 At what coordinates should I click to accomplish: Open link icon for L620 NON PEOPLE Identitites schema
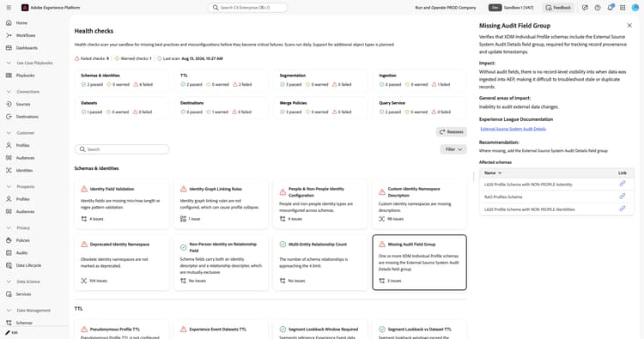pyautogui.click(x=623, y=209)
